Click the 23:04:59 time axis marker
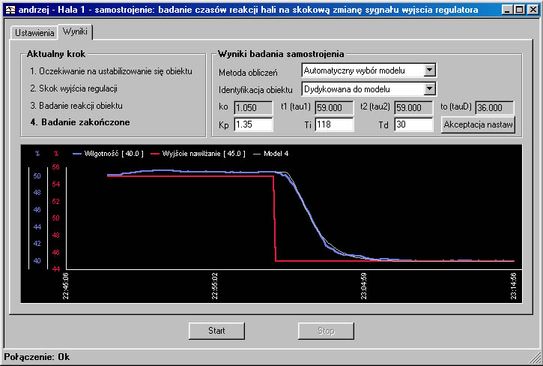Screen dimensions: 543x366 364,286
